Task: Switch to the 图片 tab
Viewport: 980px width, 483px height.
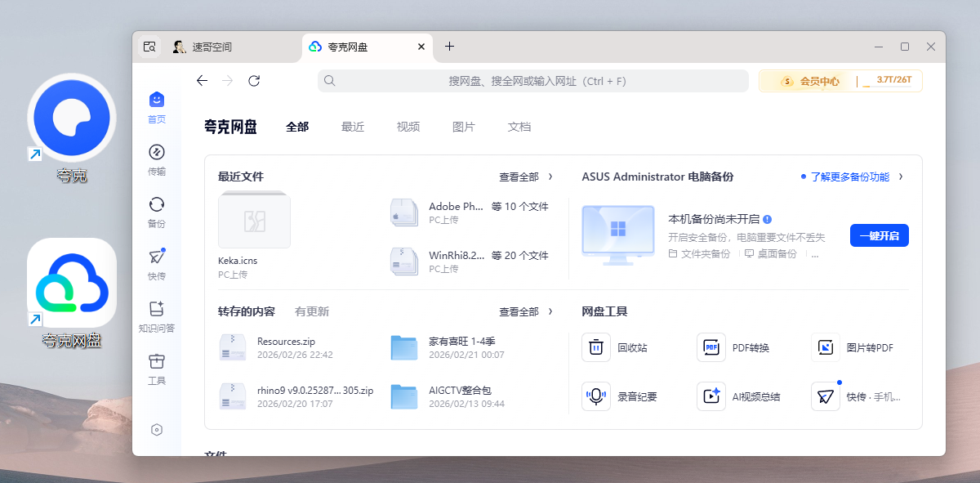Action: coord(464,127)
